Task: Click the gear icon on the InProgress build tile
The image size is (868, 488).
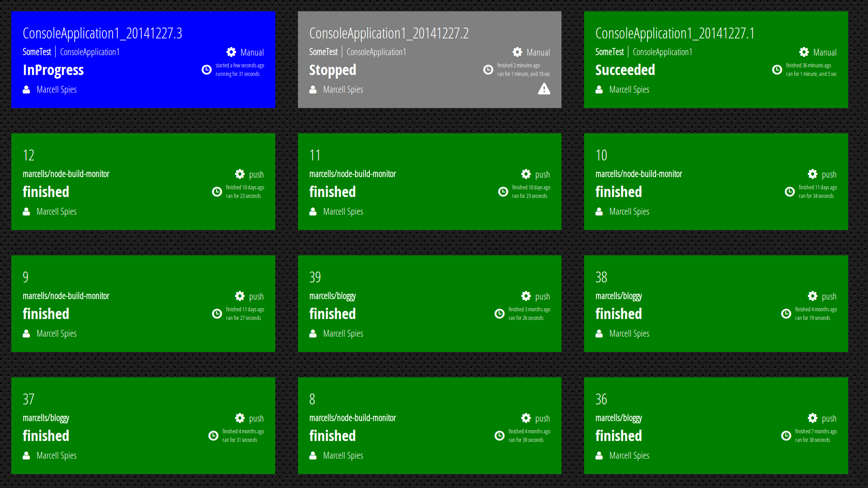Action: pos(231,52)
